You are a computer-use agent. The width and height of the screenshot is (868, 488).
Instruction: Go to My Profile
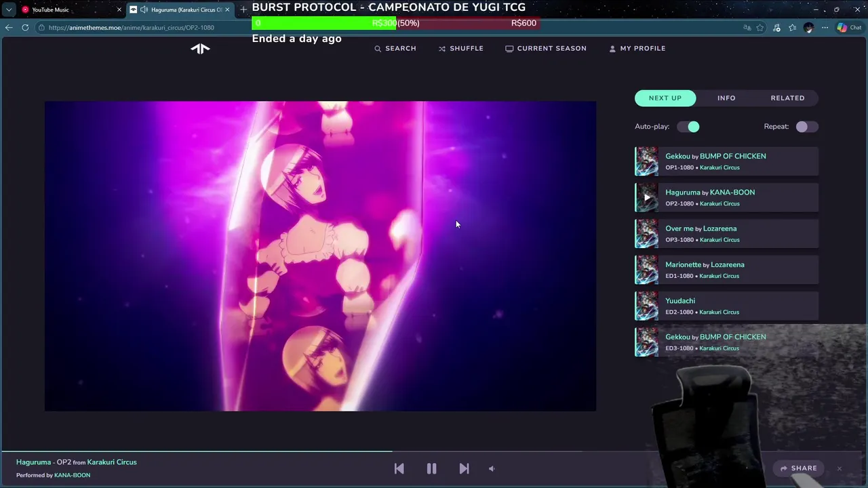point(637,48)
